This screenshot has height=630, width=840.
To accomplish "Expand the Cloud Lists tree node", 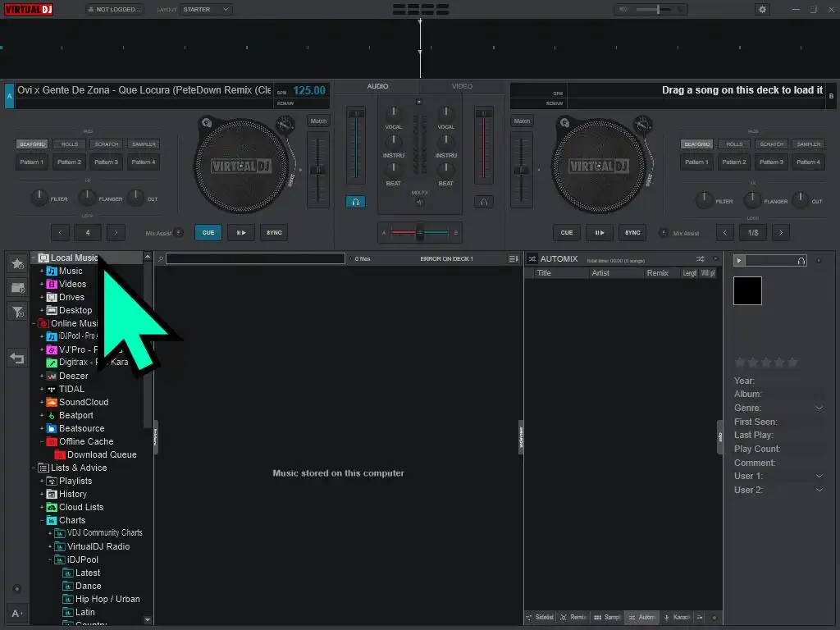I will pos(42,507).
